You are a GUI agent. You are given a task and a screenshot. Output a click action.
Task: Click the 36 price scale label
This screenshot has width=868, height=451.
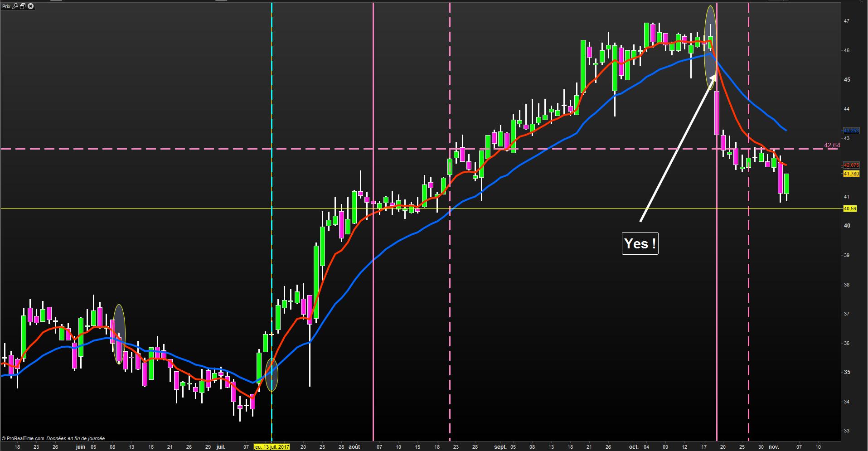tap(846, 343)
